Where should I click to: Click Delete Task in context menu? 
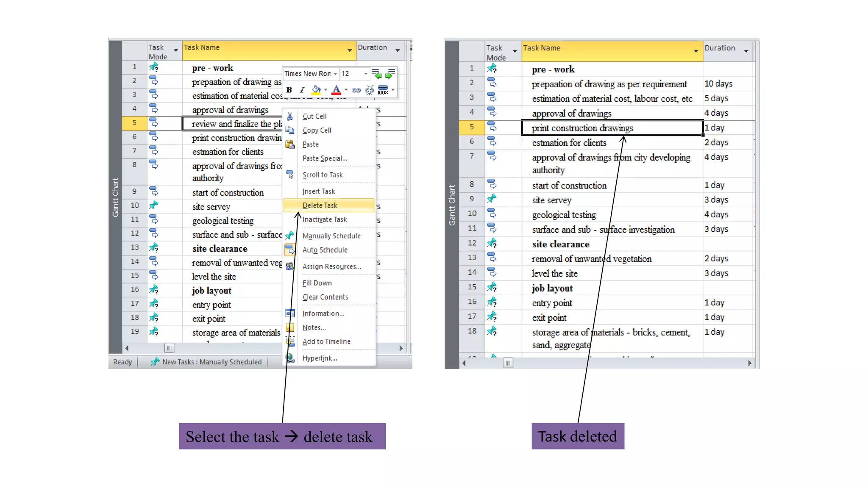click(x=329, y=205)
